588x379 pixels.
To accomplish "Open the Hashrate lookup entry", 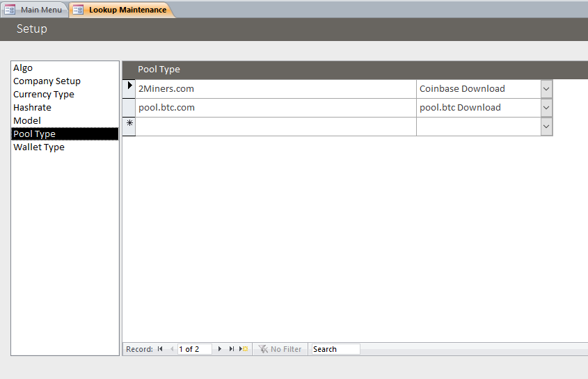I will pyautogui.click(x=65, y=107).
